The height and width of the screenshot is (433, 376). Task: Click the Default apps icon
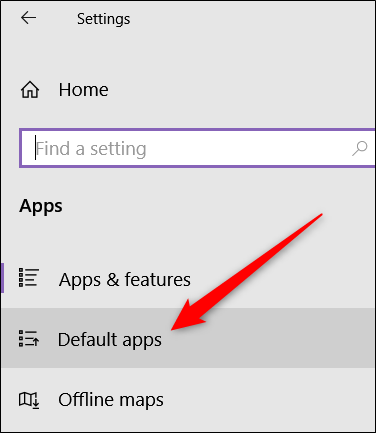(29, 338)
